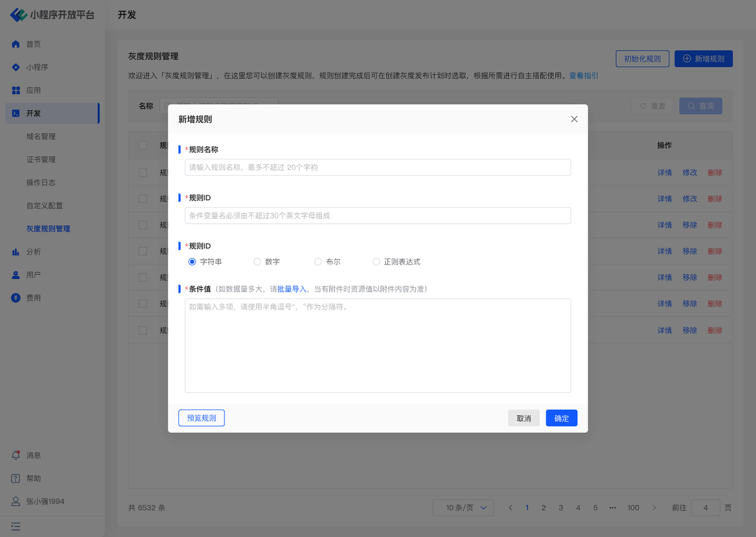Click the 批量导入 link
Viewport: 756px width, 537px height.
click(x=292, y=289)
